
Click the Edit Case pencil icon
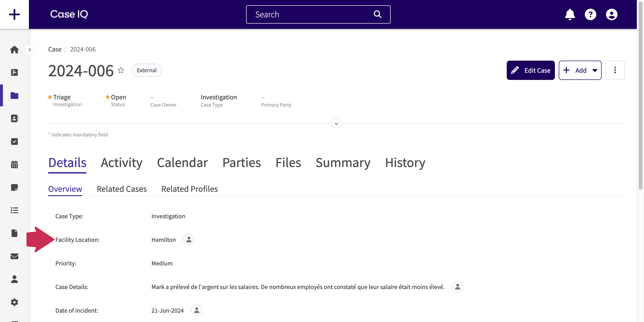(515, 70)
